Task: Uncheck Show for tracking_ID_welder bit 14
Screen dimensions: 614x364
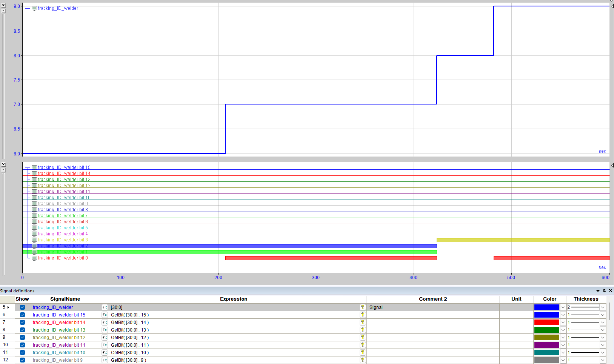Action: [22, 323]
